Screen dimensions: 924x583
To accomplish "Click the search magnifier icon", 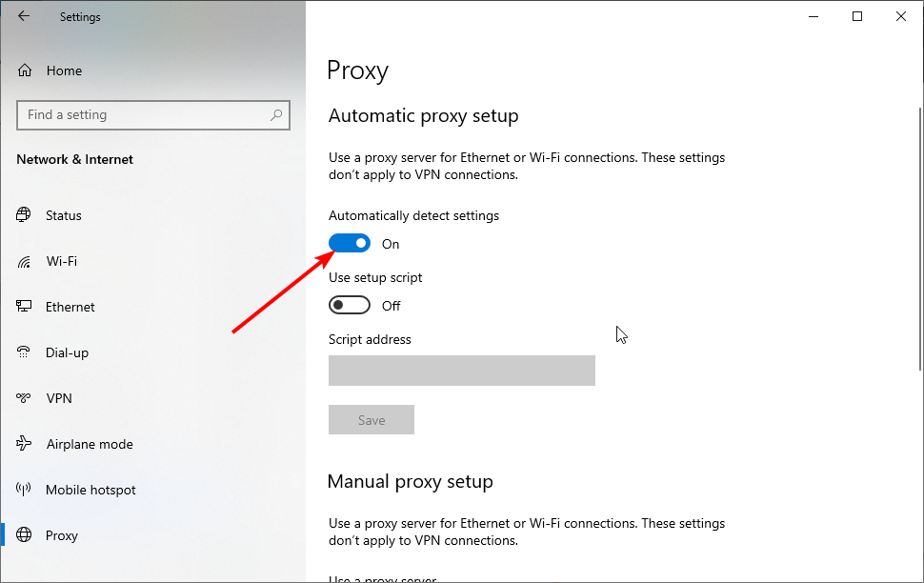I will click(276, 115).
